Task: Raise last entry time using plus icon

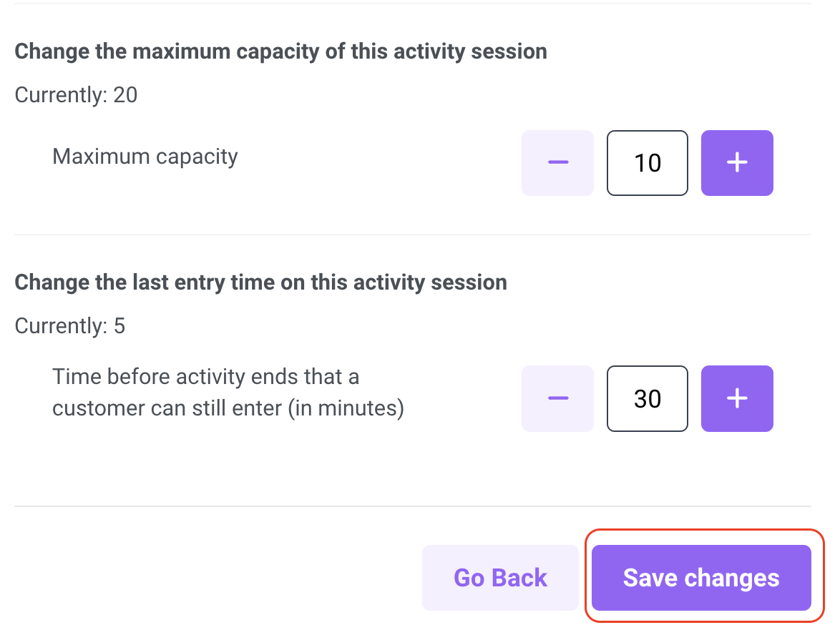Action: pos(737,398)
